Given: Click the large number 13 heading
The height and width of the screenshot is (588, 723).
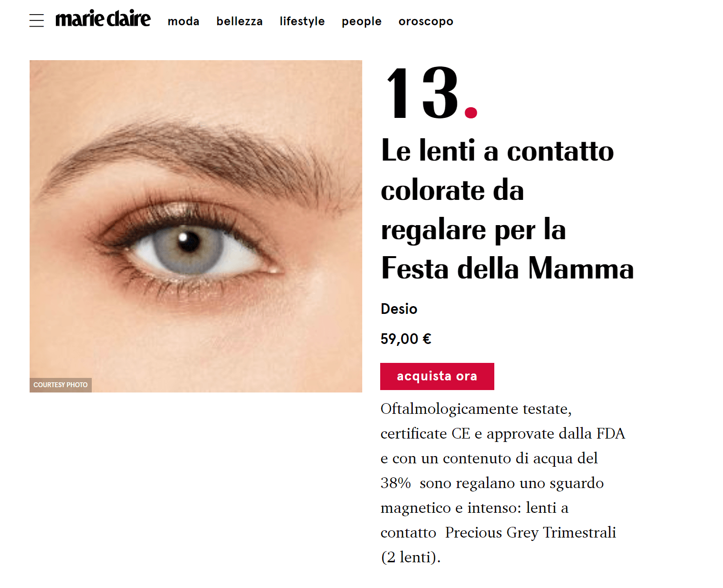Looking at the screenshot, I should [423, 93].
